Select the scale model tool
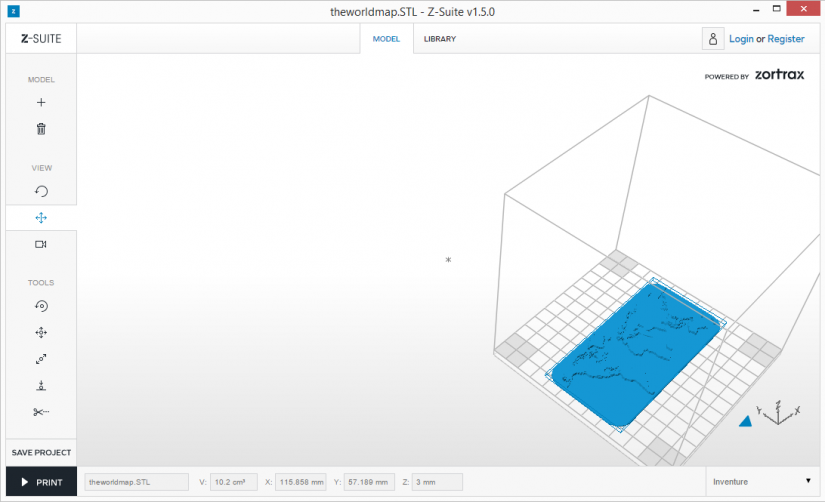This screenshot has width=825, height=502. pos(41,359)
